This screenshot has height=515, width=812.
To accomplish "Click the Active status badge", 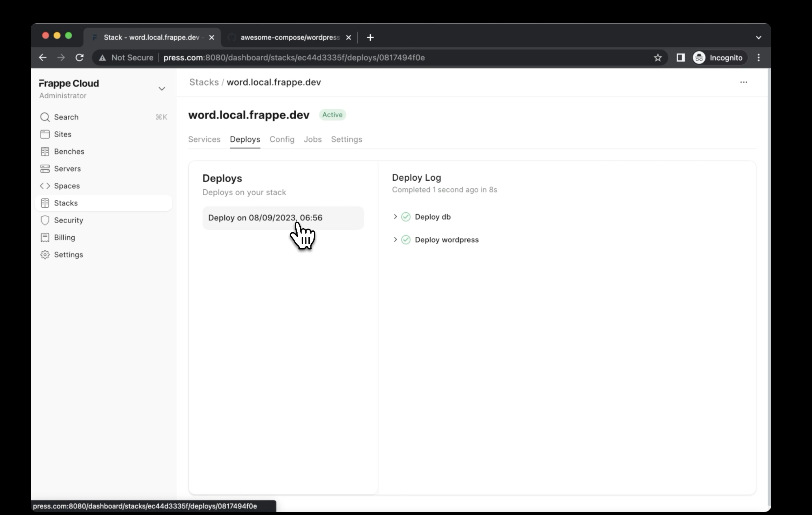I will 333,115.
